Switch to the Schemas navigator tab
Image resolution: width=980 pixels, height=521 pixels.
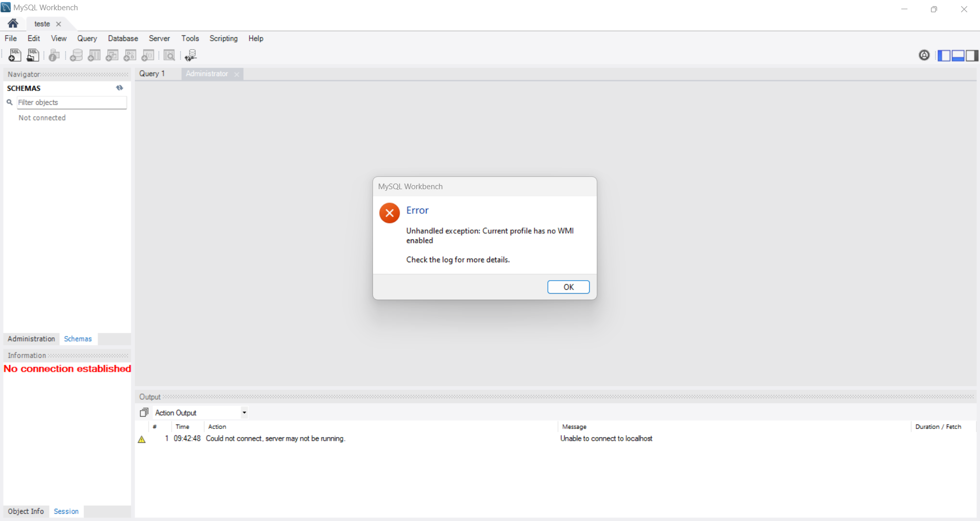click(78, 339)
